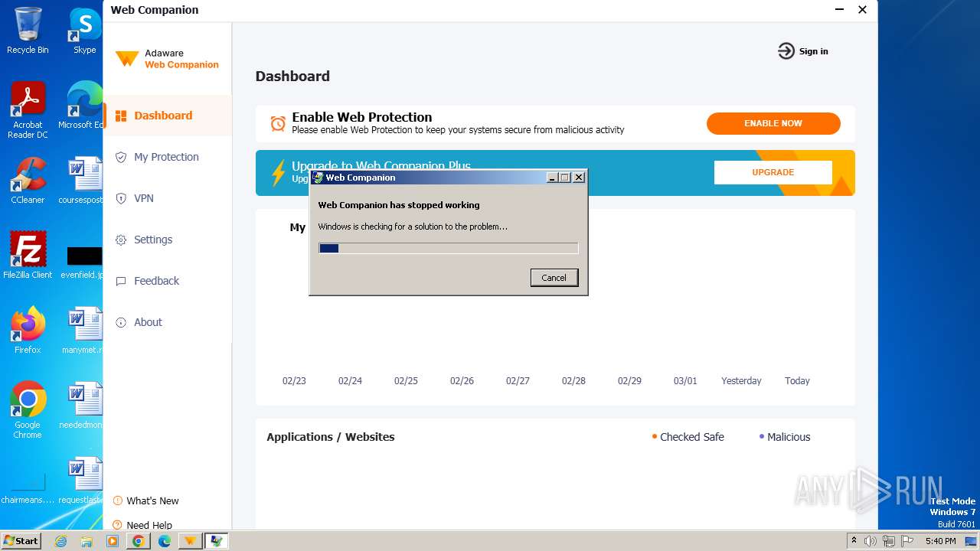Click the Malicious legend entry
This screenshot has width=980, height=551.
click(784, 437)
